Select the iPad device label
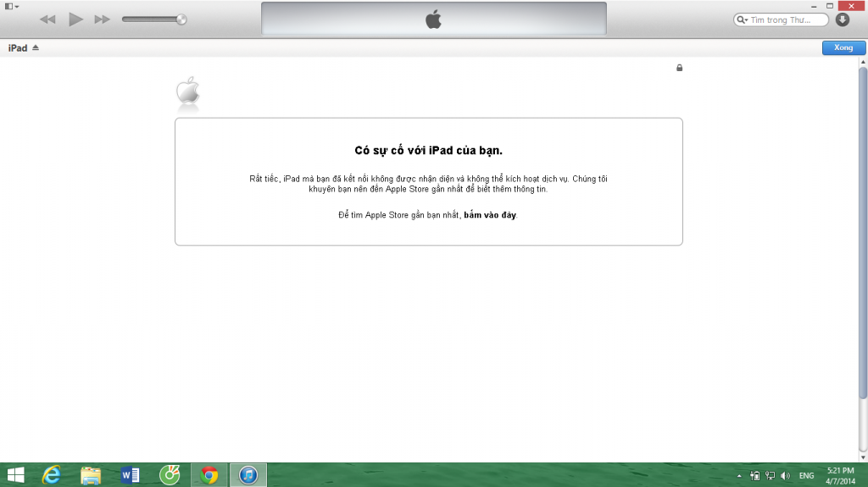868x487 pixels. pyautogui.click(x=18, y=48)
